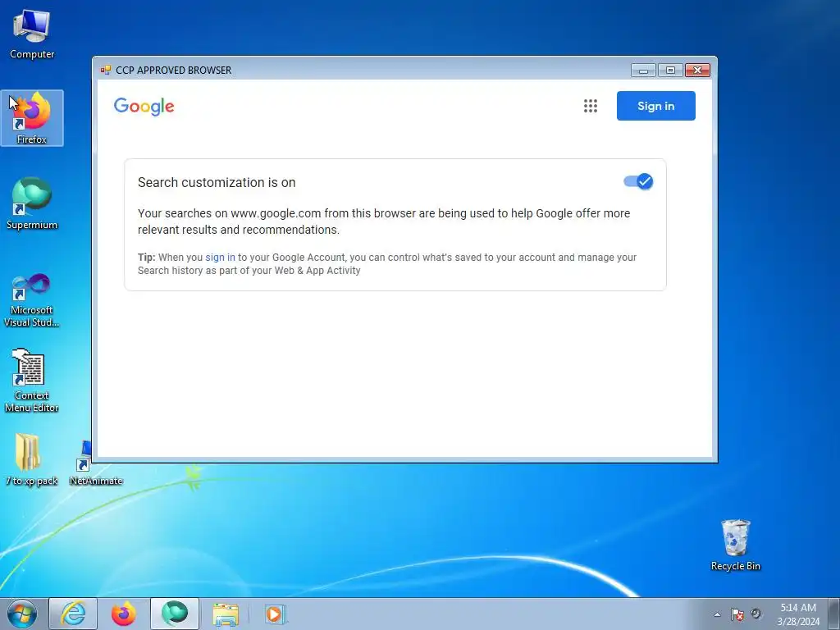Screen dimensions: 840x630
Task: Toggle the Search customization switch off
Action: 638,181
